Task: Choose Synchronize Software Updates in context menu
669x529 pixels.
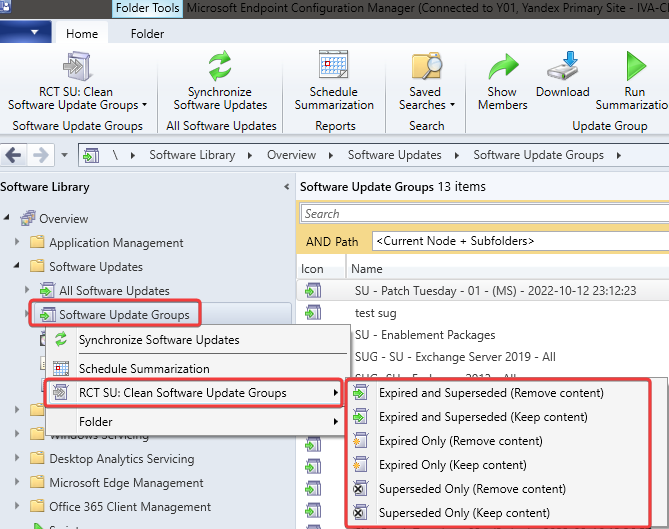Action: [x=197, y=340]
